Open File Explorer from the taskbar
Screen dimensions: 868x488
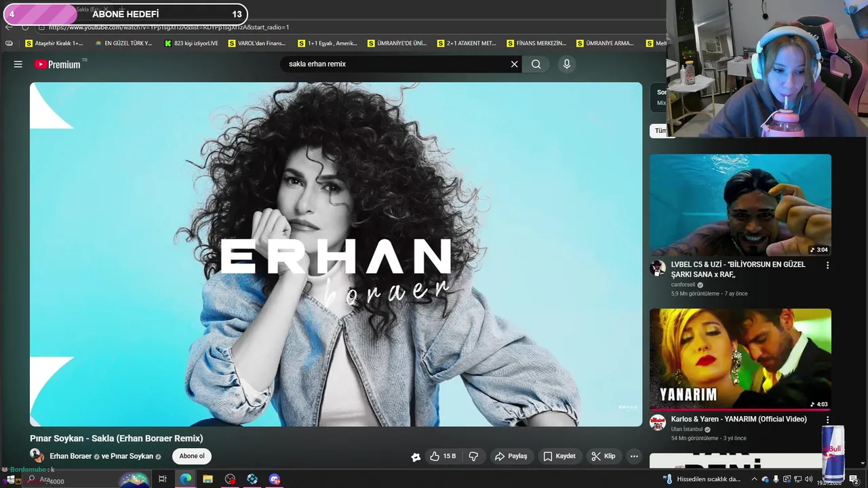[208, 479]
